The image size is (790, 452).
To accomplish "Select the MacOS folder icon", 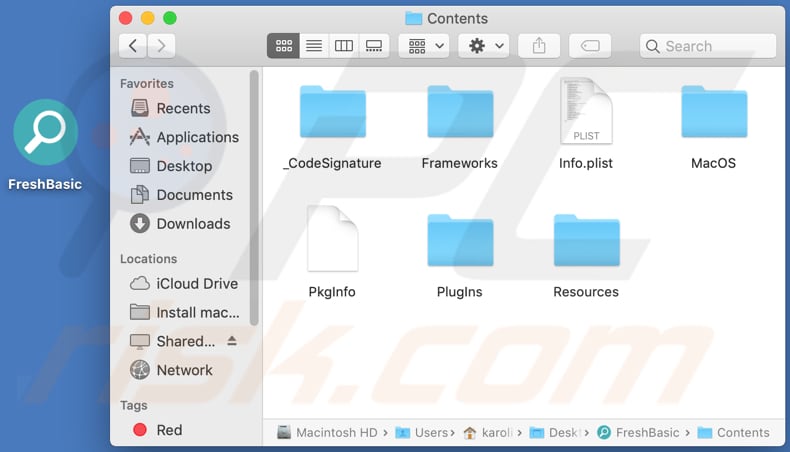I will [714, 112].
